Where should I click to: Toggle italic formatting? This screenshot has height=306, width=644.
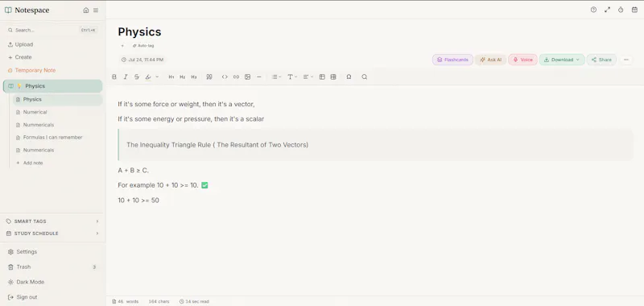[126, 76]
